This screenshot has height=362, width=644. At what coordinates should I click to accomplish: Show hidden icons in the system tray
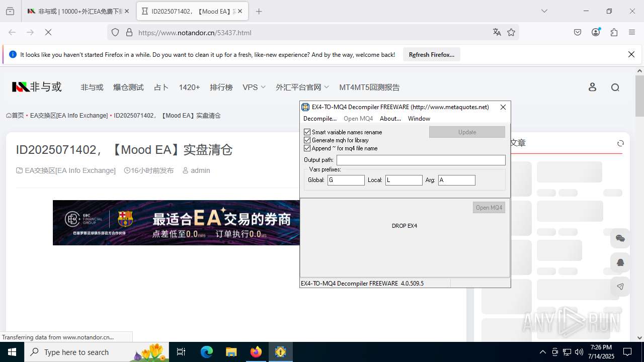pos(542,352)
